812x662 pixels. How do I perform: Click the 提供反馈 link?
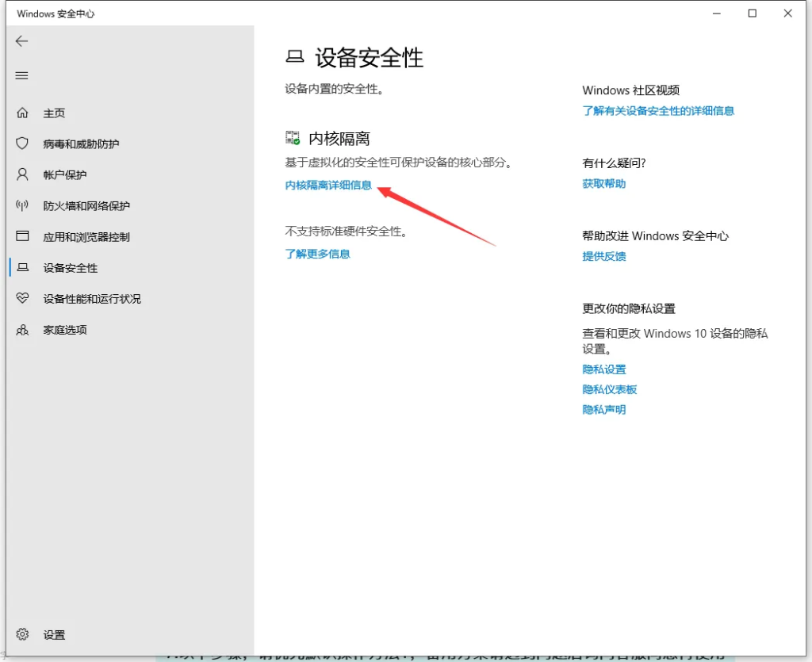(x=603, y=256)
